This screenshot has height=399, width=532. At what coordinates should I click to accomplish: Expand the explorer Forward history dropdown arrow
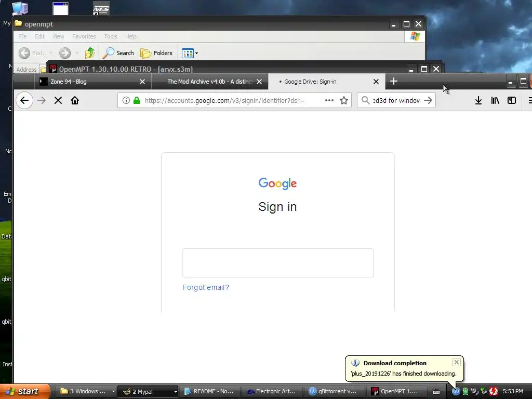77,53
